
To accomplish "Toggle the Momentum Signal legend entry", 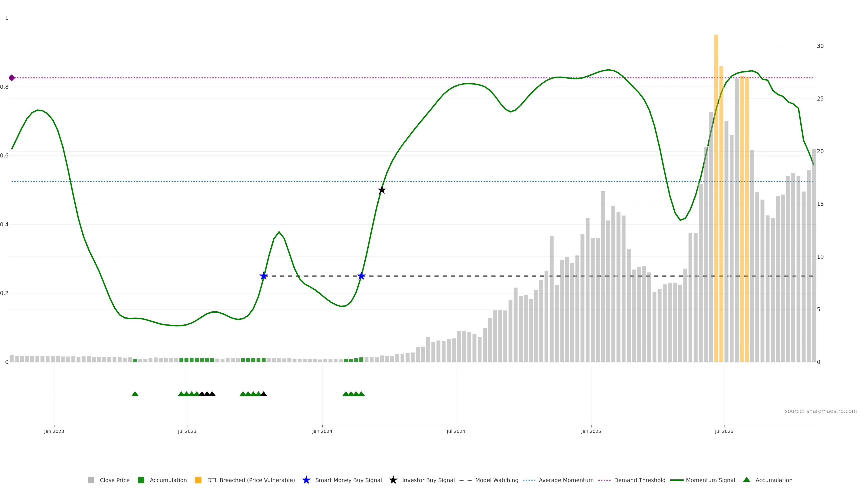I will [710, 480].
